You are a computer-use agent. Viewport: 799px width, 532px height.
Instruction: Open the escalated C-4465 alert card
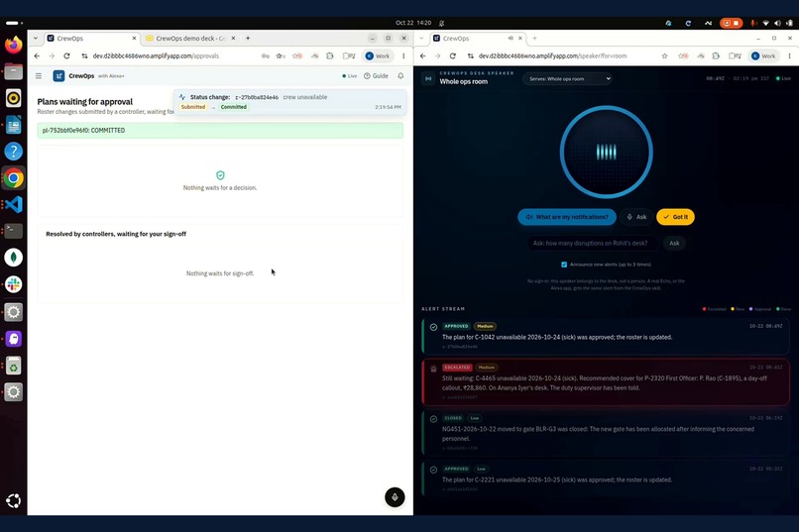(606, 382)
